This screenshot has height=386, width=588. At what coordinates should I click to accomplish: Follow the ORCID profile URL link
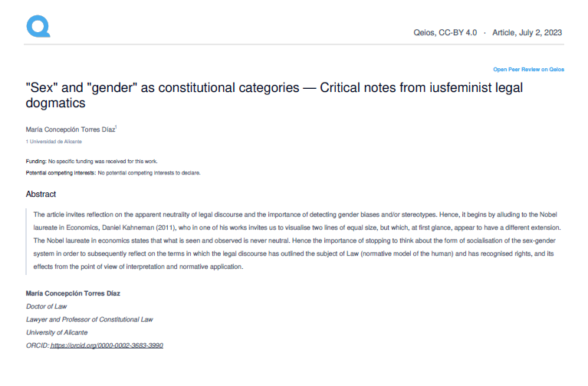tap(107, 345)
